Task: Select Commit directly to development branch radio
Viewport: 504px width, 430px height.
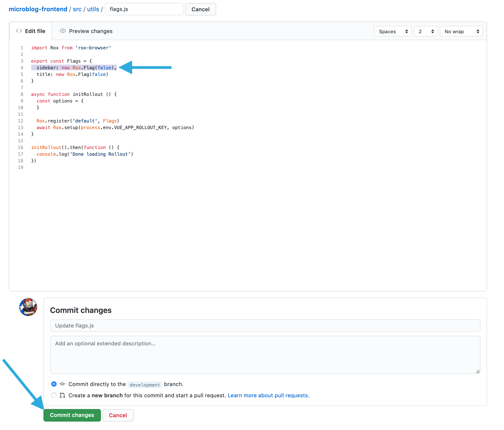Action: tap(54, 384)
